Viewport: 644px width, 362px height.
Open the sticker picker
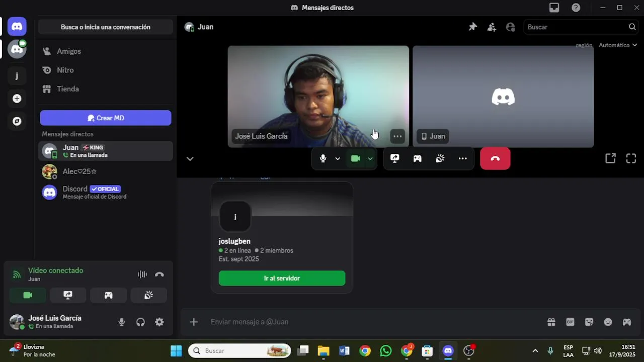pyautogui.click(x=589, y=322)
